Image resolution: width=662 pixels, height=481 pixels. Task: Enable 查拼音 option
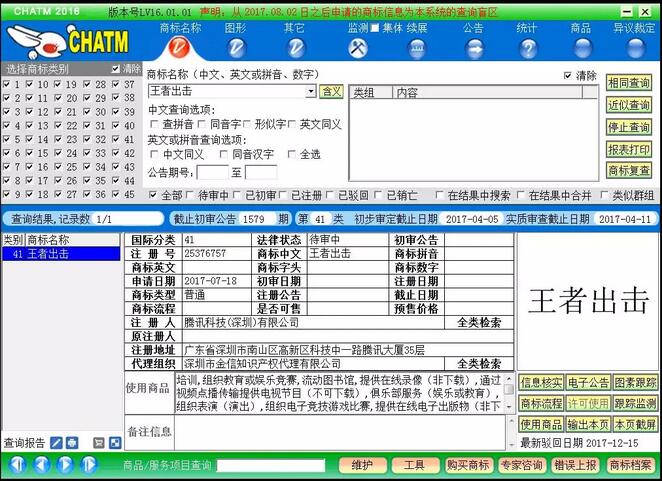[155, 124]
